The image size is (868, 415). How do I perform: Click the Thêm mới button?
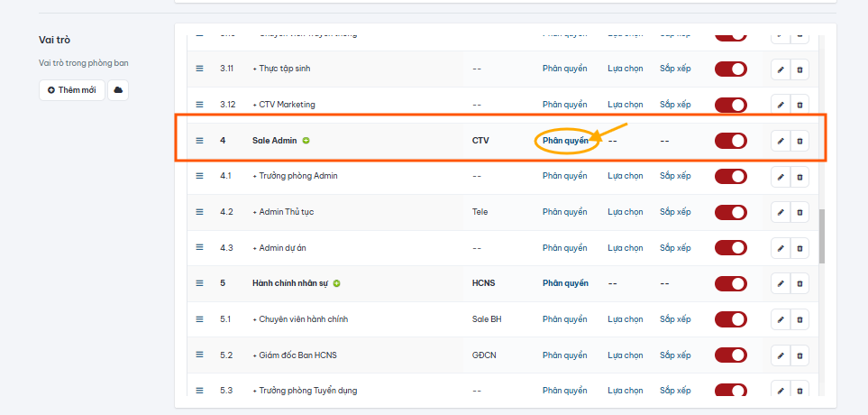coord(72,89)
